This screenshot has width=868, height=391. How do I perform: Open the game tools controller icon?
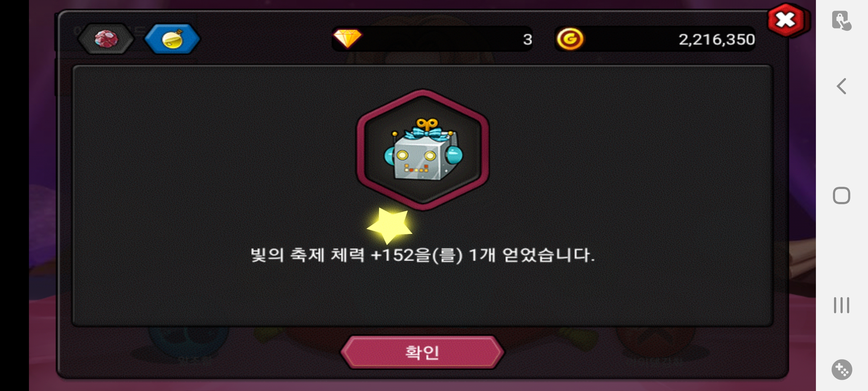point(842,370)
